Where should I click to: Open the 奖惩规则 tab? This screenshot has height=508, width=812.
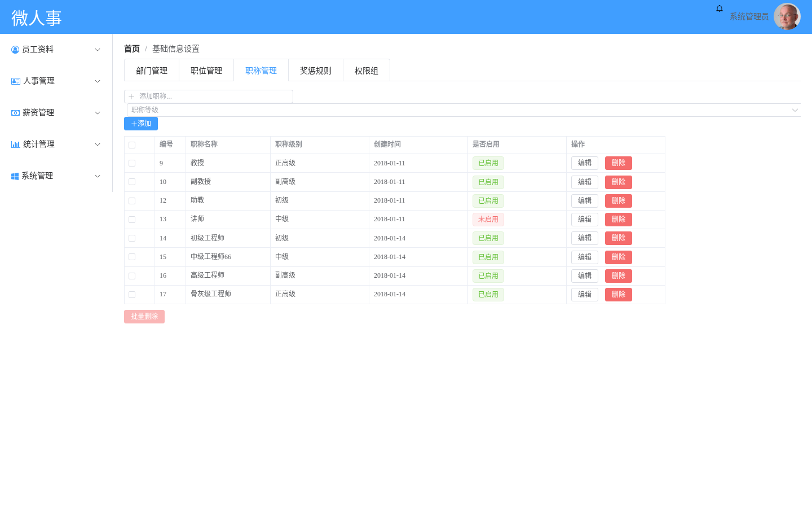(x=316, y=71)
